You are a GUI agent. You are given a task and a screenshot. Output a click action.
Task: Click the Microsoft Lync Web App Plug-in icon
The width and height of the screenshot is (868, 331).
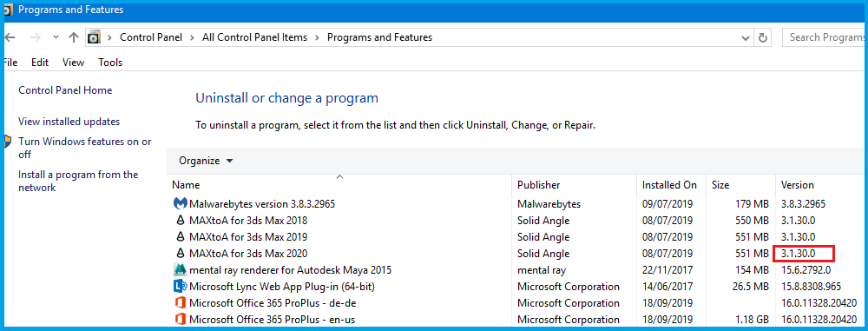pyautogui.click(x=180, y=287)
